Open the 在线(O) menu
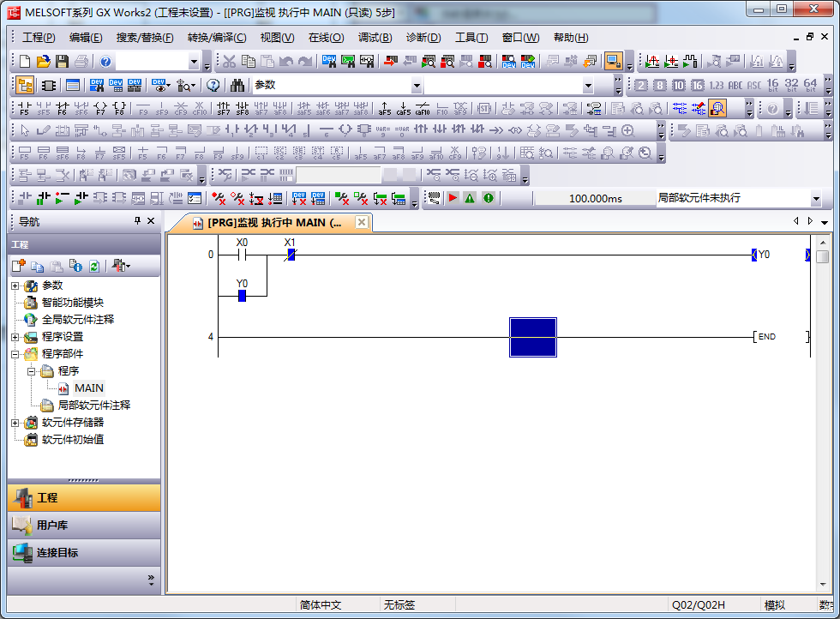 [326, 38]
